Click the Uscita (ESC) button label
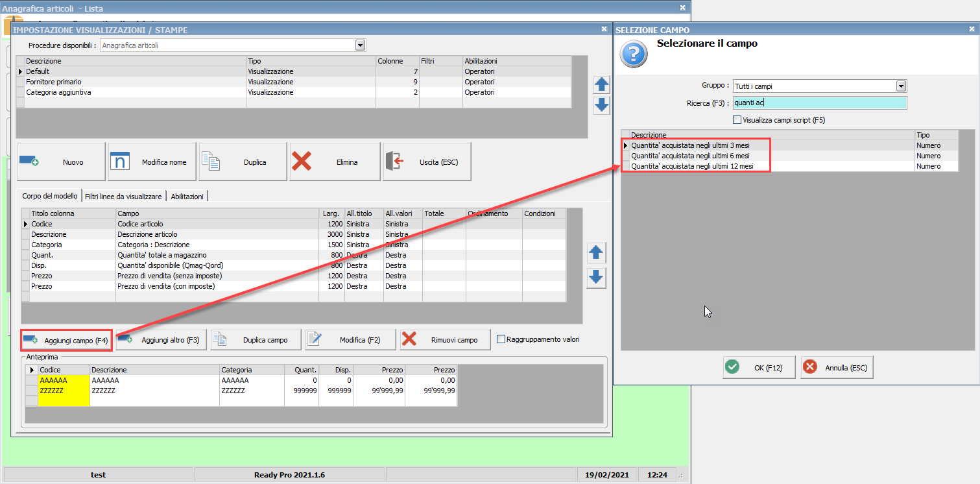This screenshot has height=484, width=980. [439, 162]
